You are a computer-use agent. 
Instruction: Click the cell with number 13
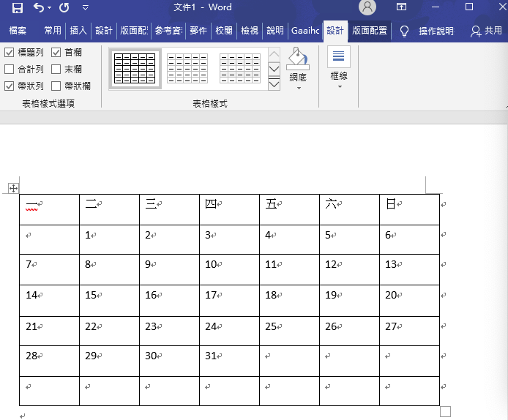[409, 270]
